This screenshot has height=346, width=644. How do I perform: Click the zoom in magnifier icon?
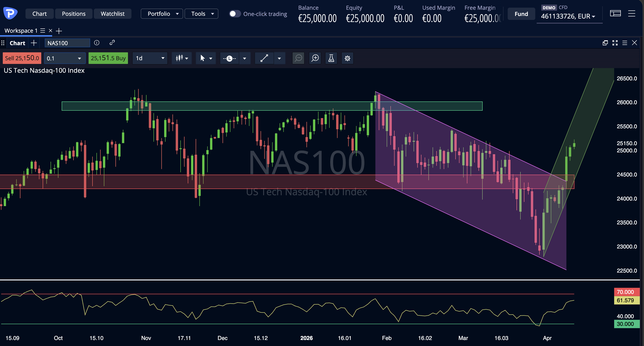pyautogui.click(x=315, y=58)
